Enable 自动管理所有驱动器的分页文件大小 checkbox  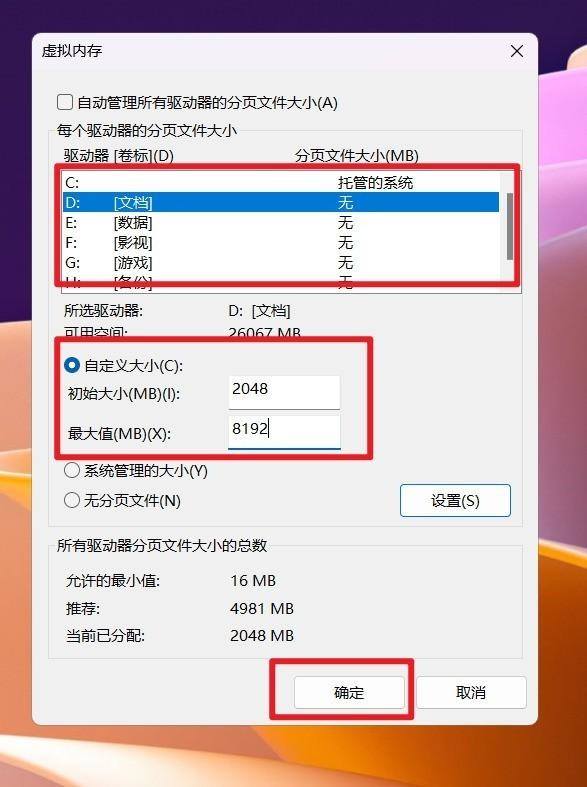pyautogui.click(x=65, y=102)
